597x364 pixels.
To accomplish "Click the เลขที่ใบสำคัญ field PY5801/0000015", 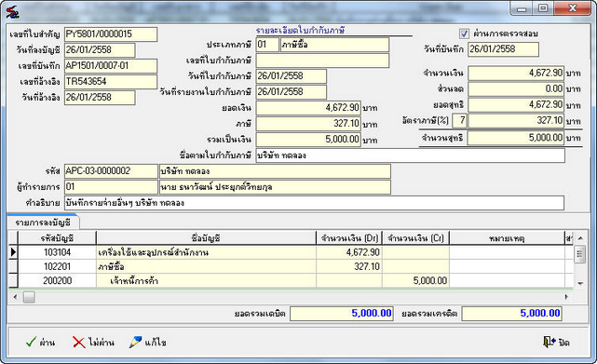I will pyautogui.click(x=111, y=34).
